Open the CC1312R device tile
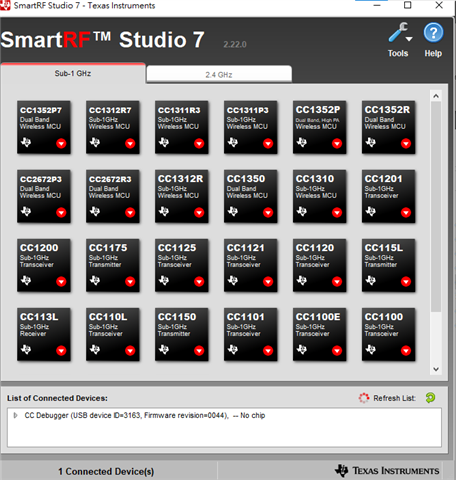 click(x=182, y=196)
